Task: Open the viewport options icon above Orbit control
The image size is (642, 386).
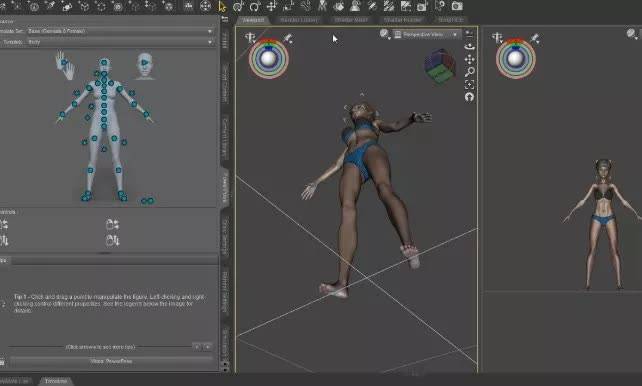Action: [x=469, y=34]
